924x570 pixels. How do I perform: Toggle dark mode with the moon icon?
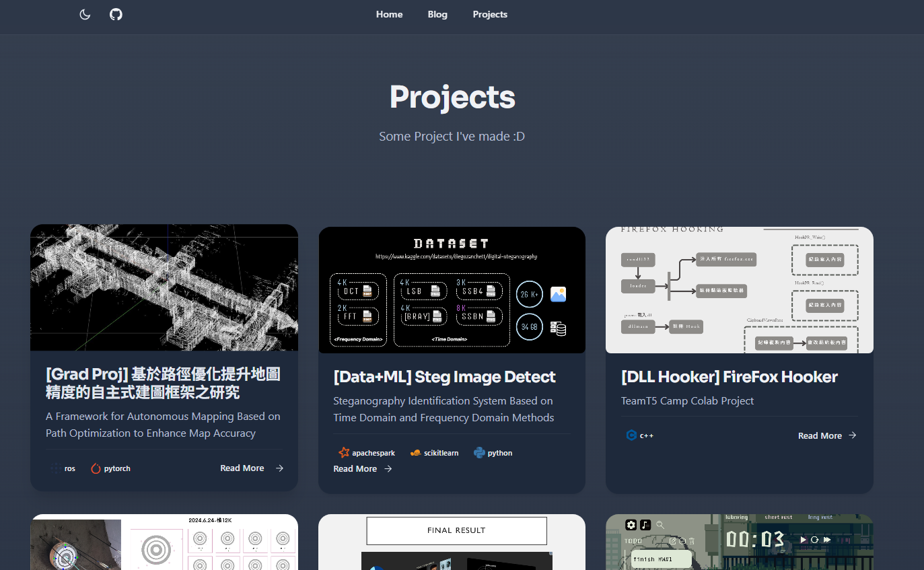click(85, 14)
